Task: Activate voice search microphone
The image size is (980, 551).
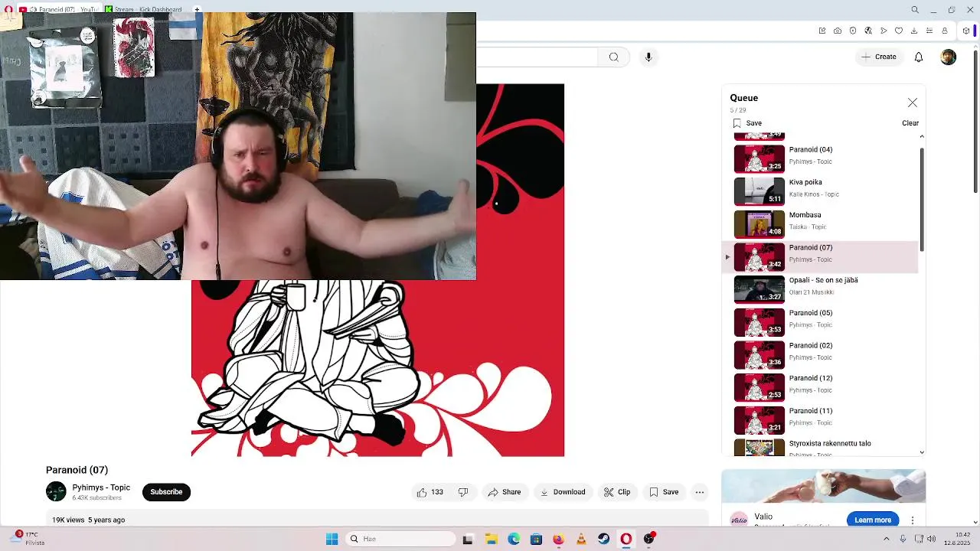Action: [648, 57]
